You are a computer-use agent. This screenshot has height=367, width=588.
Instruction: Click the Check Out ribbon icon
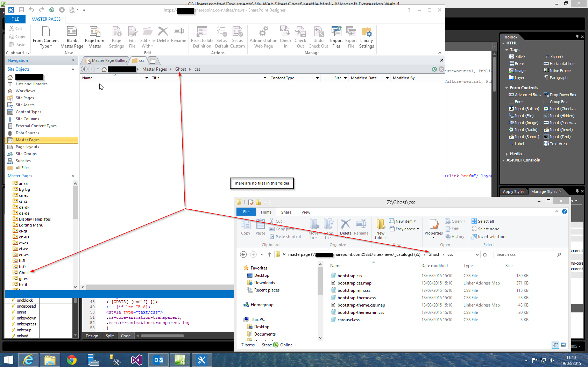click(300, 37)
